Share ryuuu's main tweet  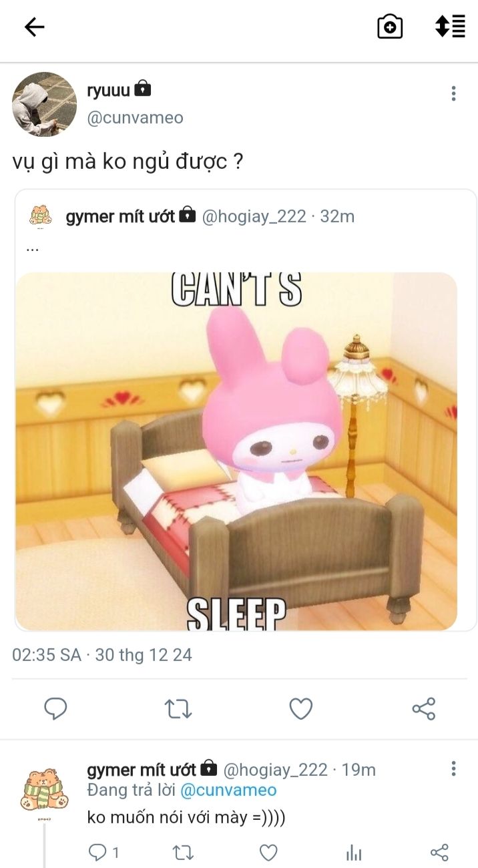coord(424,708)
